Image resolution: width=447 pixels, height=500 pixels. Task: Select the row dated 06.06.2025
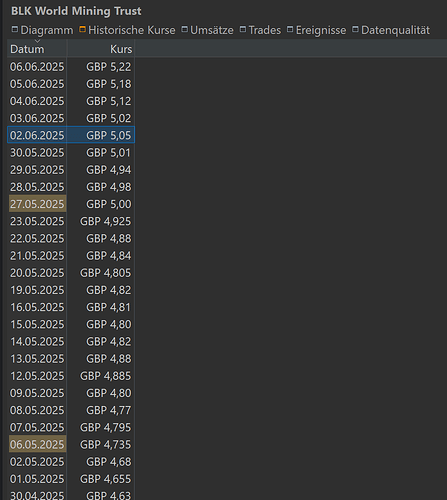pos(71,67)
